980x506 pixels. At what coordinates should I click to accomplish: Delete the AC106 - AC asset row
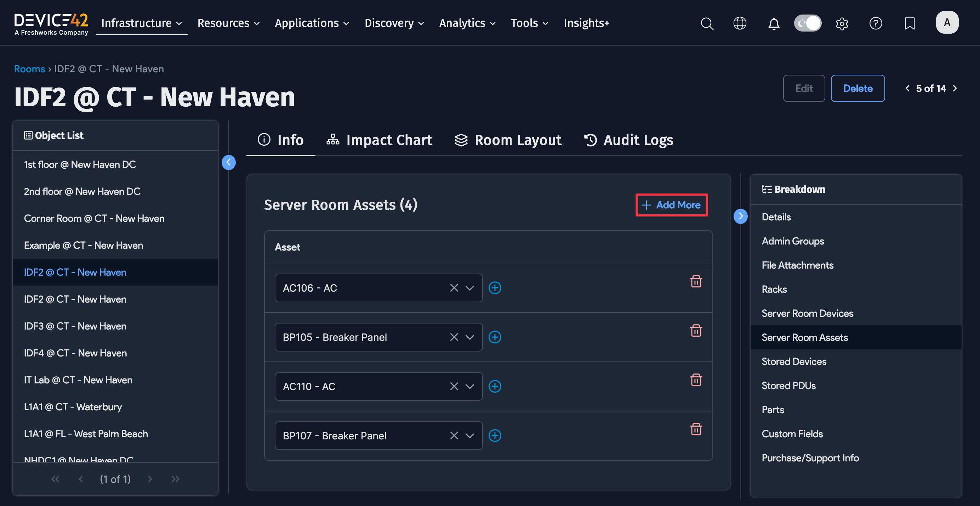point(696,281)
